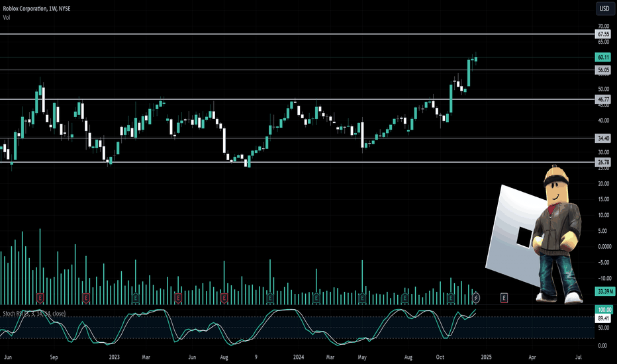
Task: Click the red earnings marker for November 2022
Action: (x=86, y=298)
